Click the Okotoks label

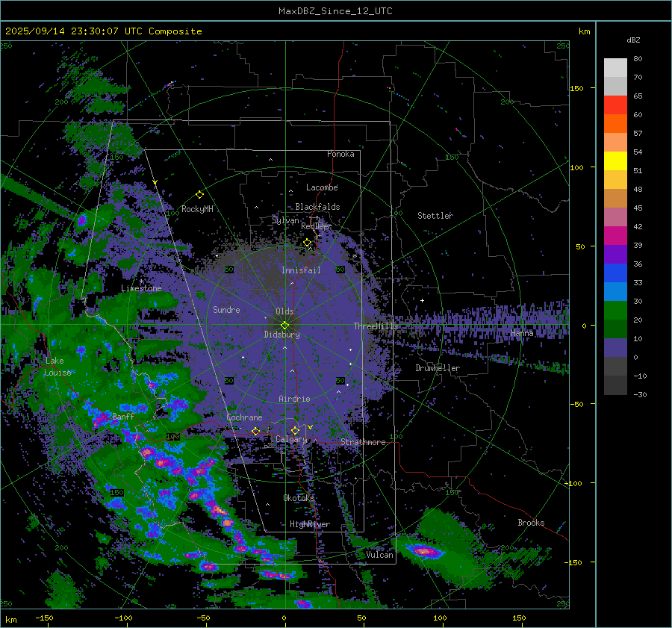[x=299, y=497]
